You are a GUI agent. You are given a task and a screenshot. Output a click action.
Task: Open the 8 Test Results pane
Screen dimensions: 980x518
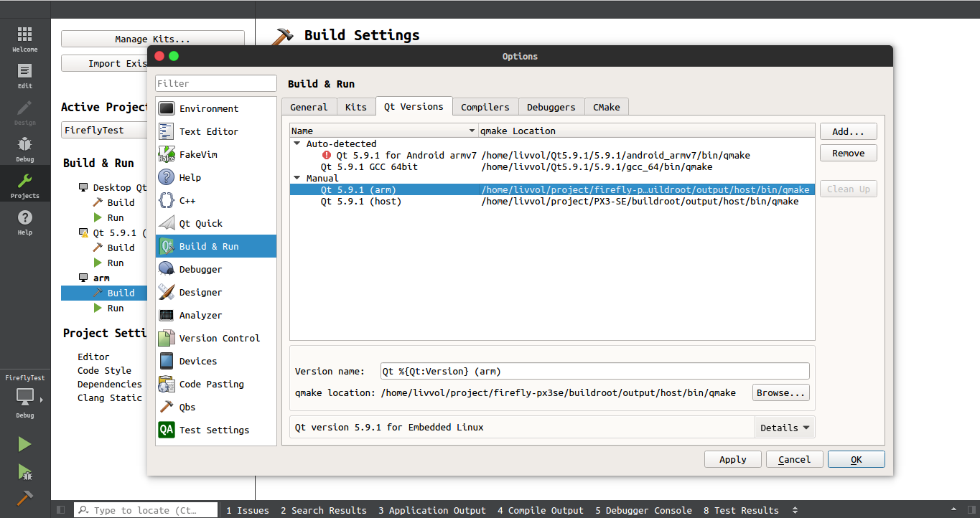coord(741,510)
